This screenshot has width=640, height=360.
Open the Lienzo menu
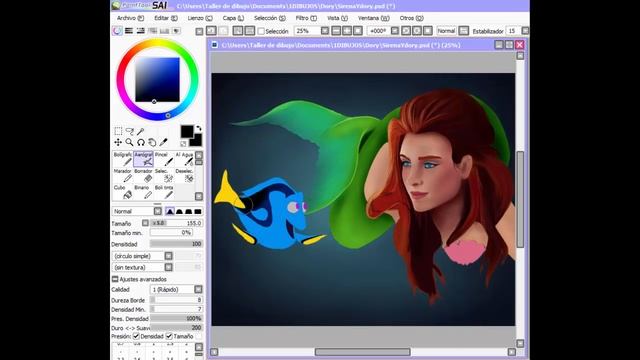[200, 18]
